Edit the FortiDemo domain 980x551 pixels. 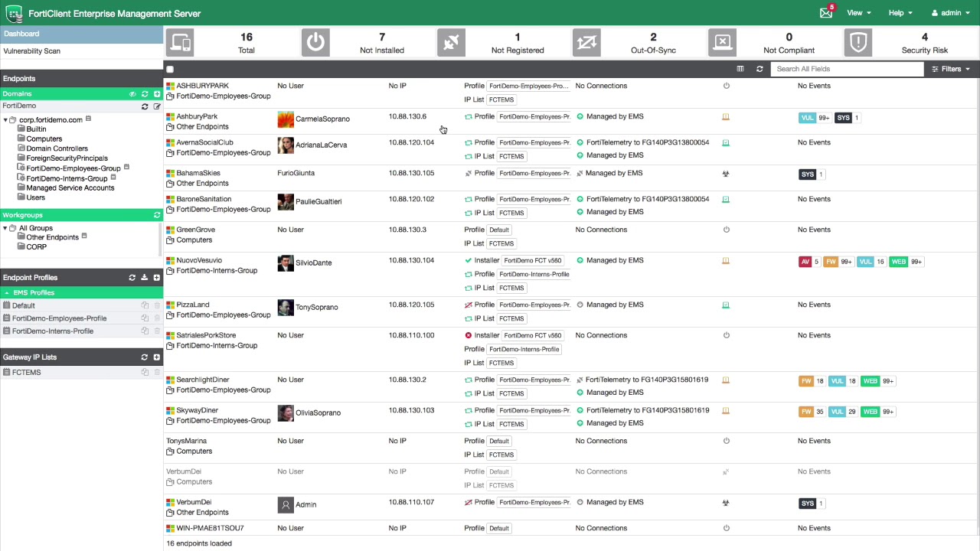(156, 106)
